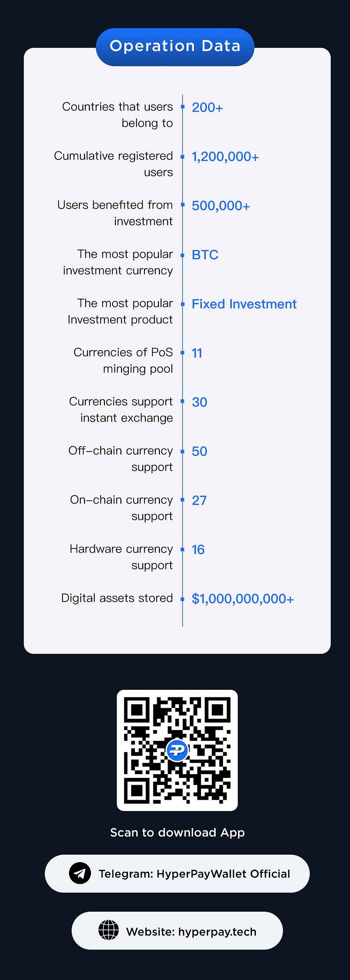
Task: Click the BTC popular currency value
Action: pos(205,255)
